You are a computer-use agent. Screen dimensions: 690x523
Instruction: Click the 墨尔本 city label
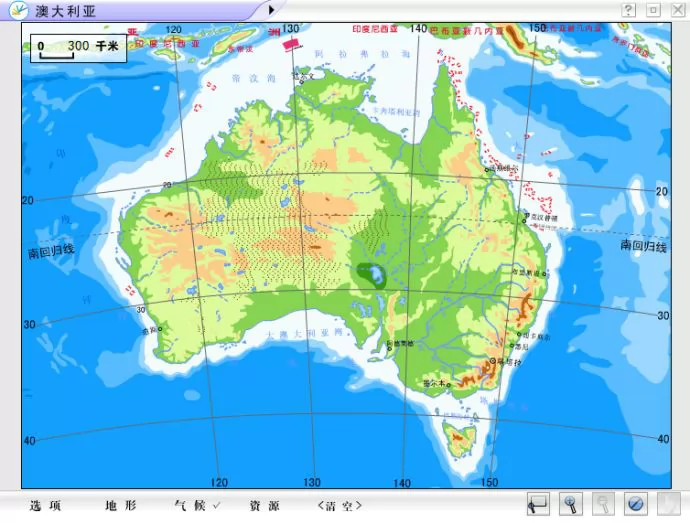434,383
